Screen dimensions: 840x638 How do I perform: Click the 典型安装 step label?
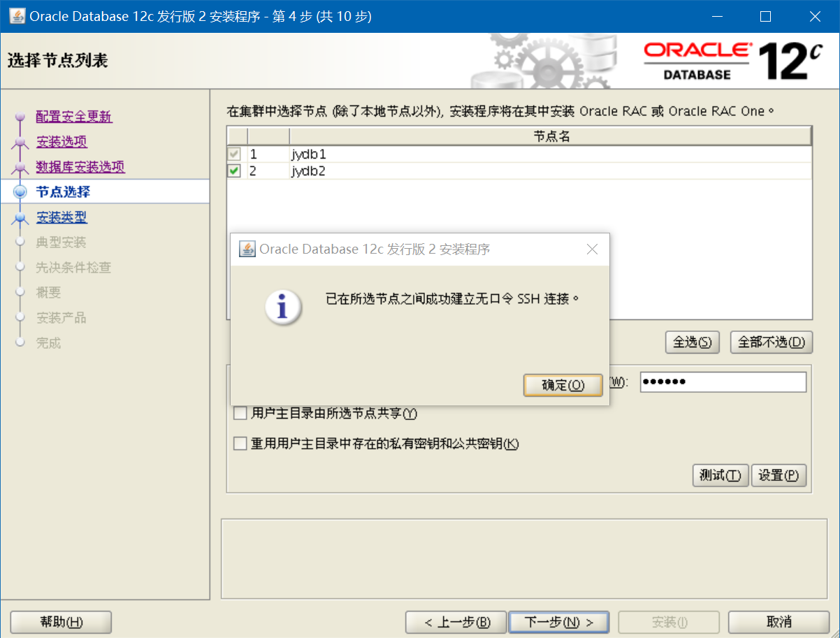[x=61, y=242]
